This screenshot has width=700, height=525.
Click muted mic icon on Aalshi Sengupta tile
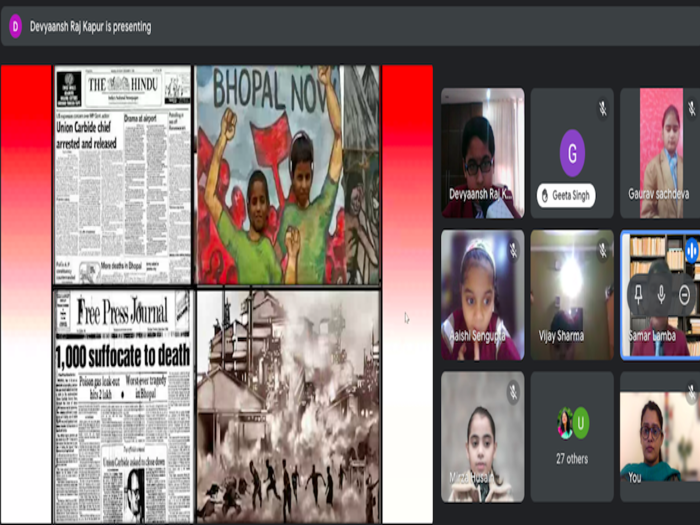click(x=513, y=250)
